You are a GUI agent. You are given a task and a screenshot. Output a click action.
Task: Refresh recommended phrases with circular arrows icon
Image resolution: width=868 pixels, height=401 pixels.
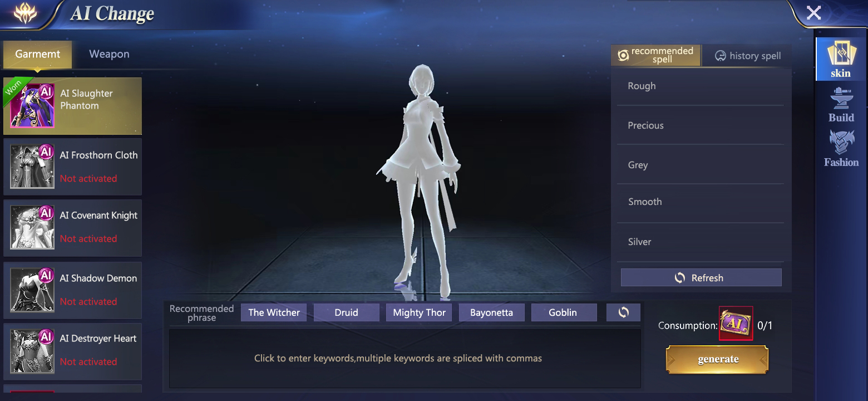623,312
